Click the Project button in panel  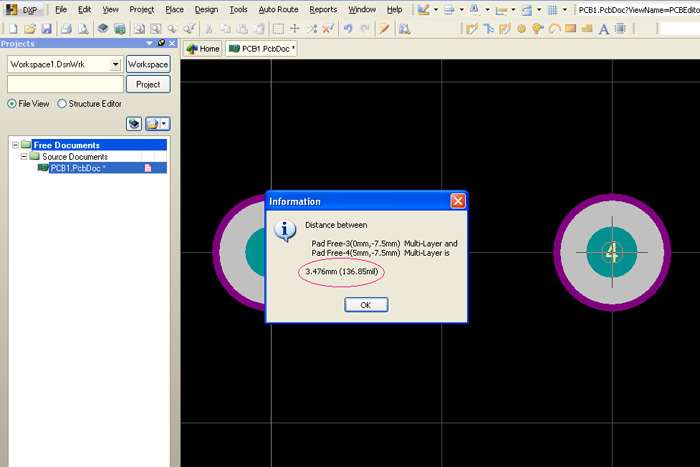tap(148, 84)
